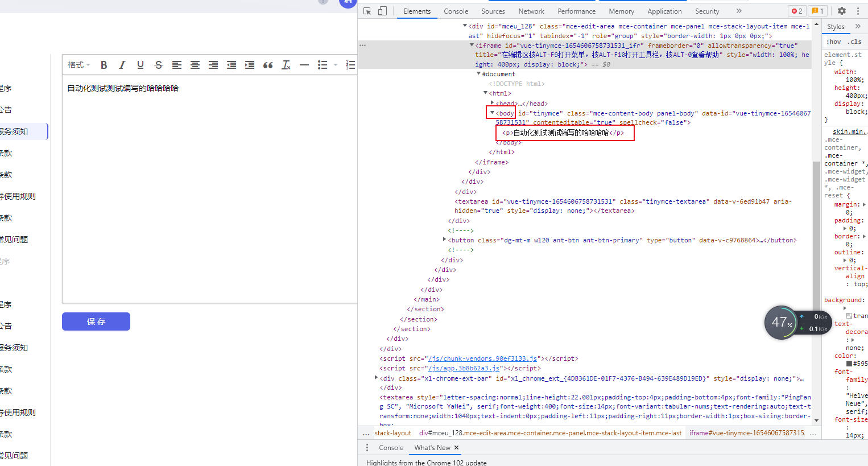Open DevTools customize three-dot menu
868x466 pixels.
858,11
